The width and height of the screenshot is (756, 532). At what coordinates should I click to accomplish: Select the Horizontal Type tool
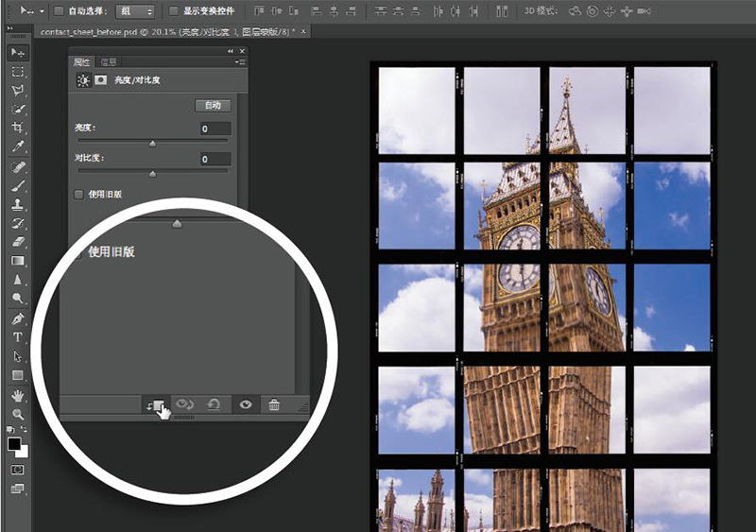(x=18, y=337)
